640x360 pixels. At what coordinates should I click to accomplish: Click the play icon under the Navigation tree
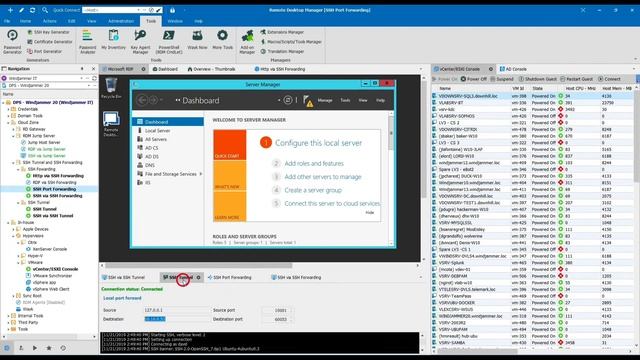(x=35, y=348)
